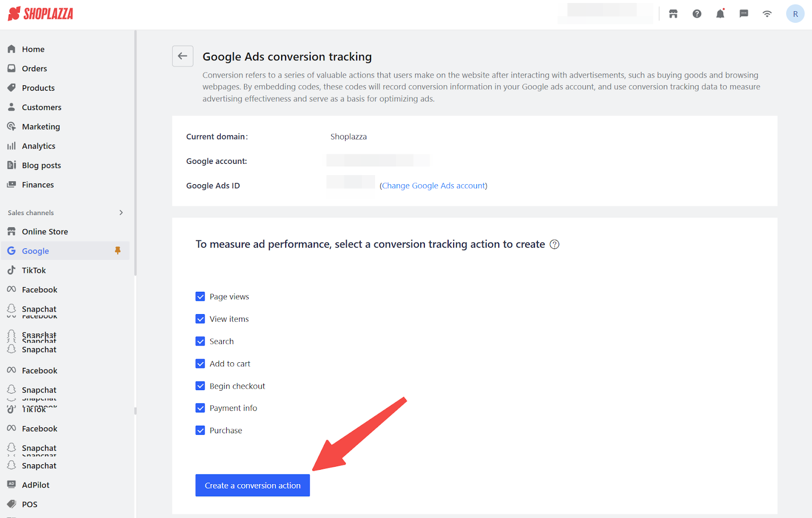Go back with the arrow button
812x518 pixels.
(x=183, y=56)
